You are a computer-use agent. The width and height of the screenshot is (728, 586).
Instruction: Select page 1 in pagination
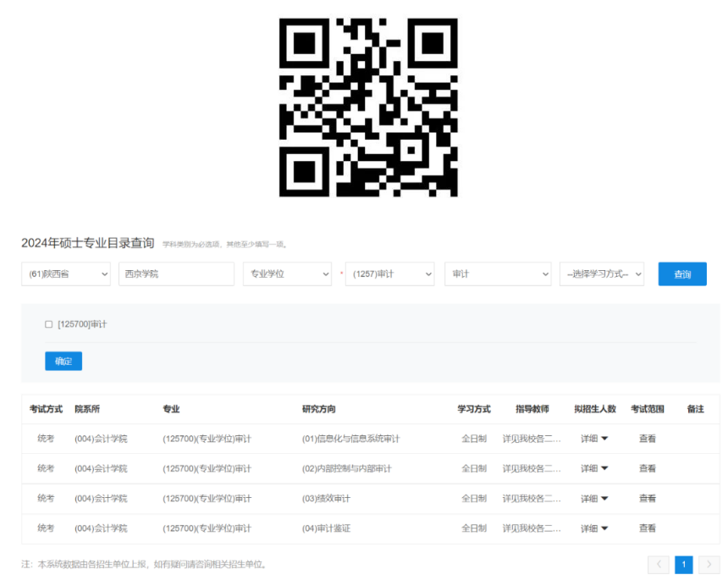tap(683, 565)
